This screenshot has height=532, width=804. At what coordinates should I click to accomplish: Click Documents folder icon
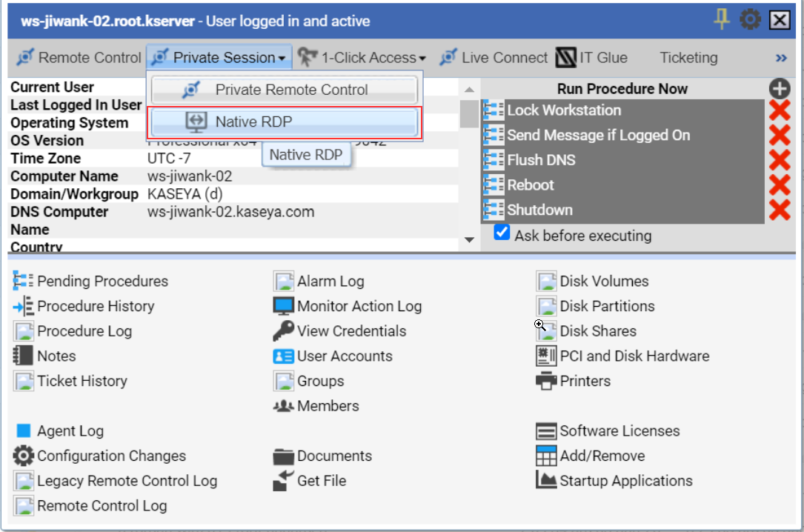(284, 456)
